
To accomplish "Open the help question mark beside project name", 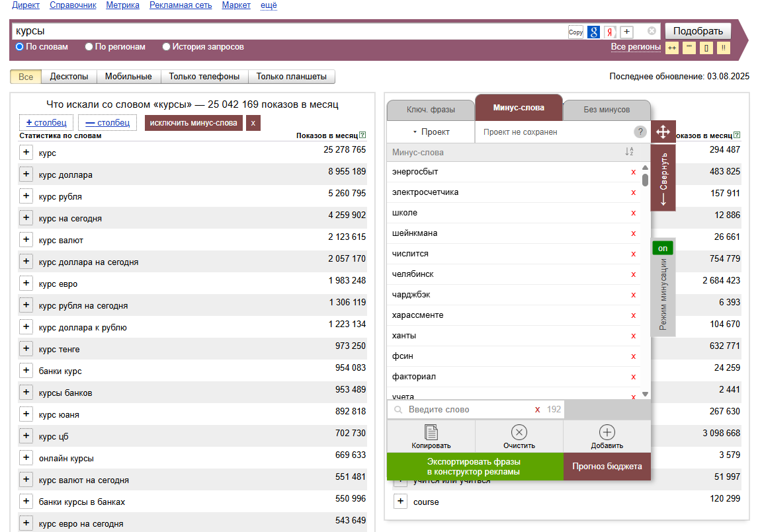I will click(640, 132).
